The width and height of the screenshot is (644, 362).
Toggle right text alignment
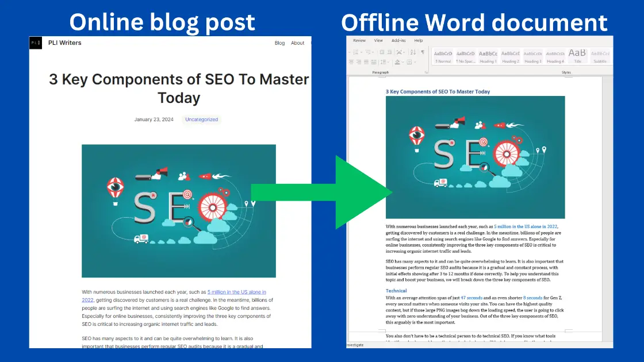[x=366, y=62]
